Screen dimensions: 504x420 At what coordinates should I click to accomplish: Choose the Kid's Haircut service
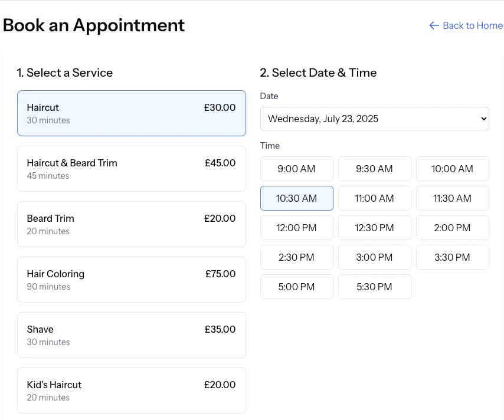click(131, 391)
